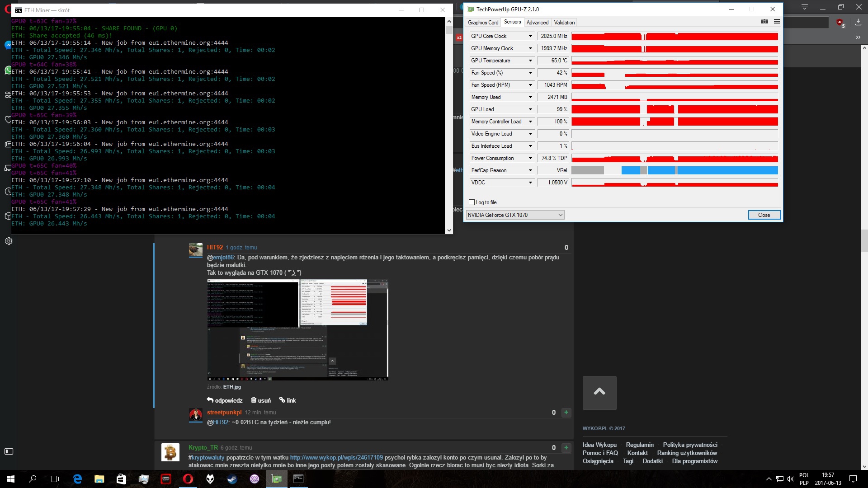
Task: Take a GPU-Z screenshot with the camera icon
Action: (x=764, y=22)
